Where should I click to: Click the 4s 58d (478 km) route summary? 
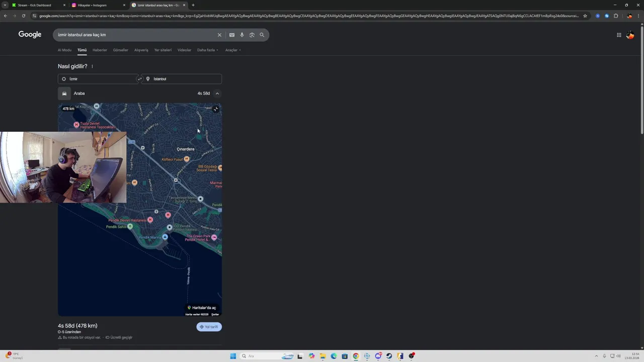pos(77,326)
